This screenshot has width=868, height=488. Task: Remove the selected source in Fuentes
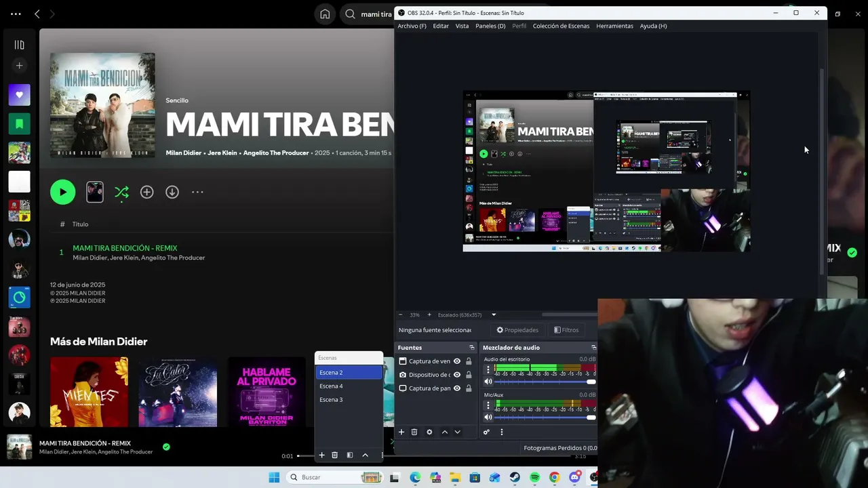414,432
